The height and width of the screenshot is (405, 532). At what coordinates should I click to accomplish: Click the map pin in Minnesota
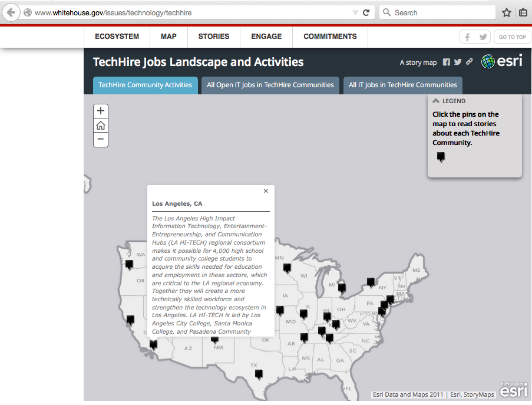point(287,268)
